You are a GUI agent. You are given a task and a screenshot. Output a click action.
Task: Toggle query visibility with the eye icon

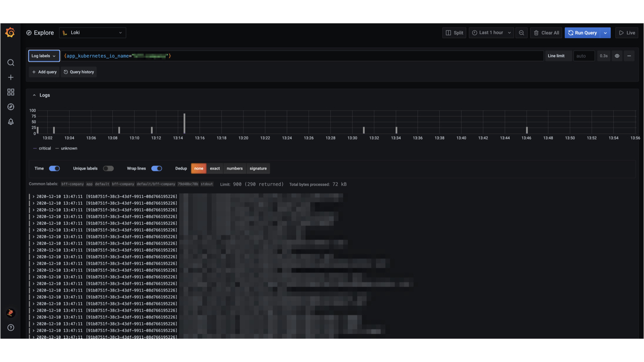tap(617, 56)
